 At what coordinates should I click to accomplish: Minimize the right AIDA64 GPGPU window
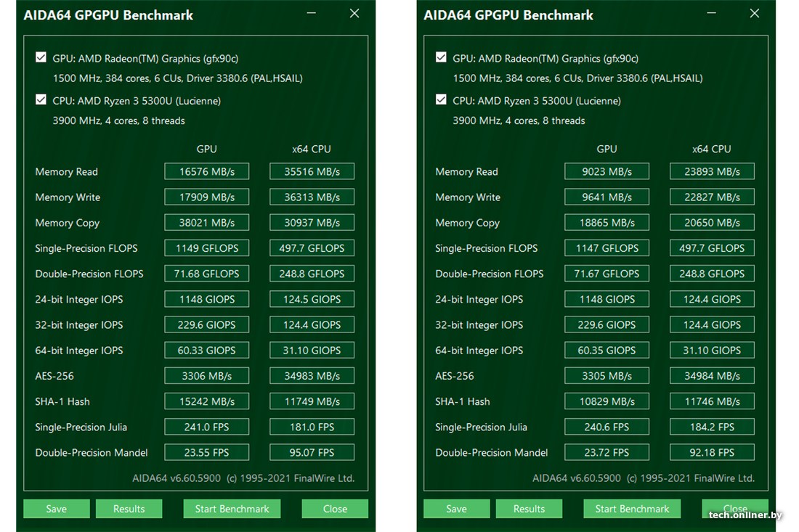(x=712, y=14)
